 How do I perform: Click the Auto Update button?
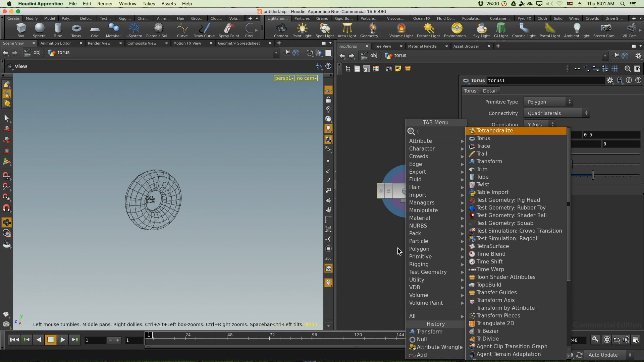click(604, 355)
